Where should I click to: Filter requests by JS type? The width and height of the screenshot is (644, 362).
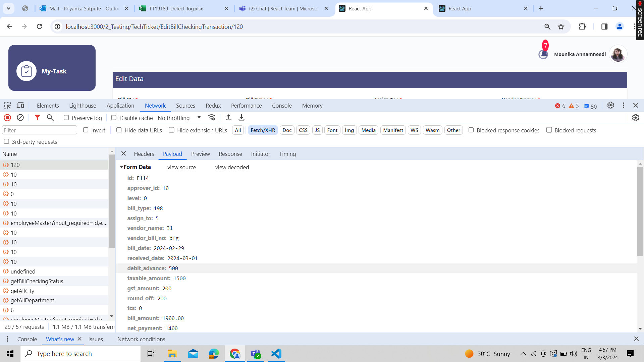point(317,130)
